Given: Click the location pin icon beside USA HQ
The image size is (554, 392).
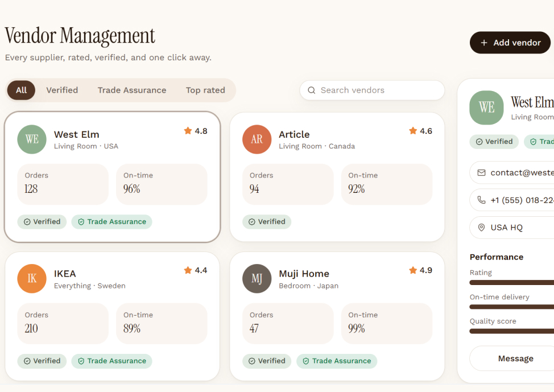Looking at the screenshot, I should click(x=481, y=227).
